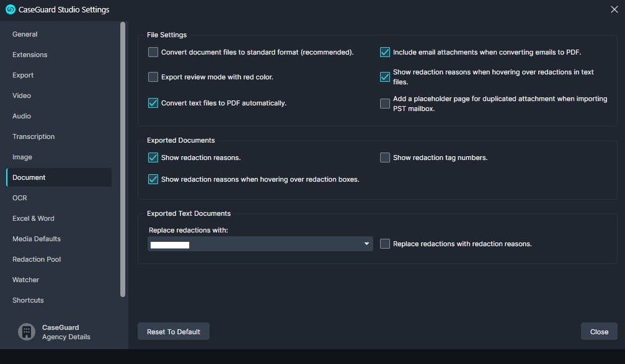Click the CaseGuard logo icon in title bar
The width and height of the screenshot is (625, 364).
10,9
